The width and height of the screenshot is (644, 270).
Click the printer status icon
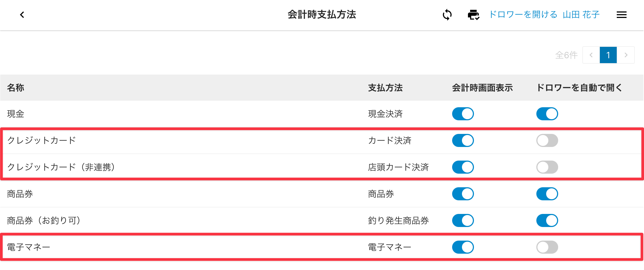pyautogui.click(x=473, y=15)
